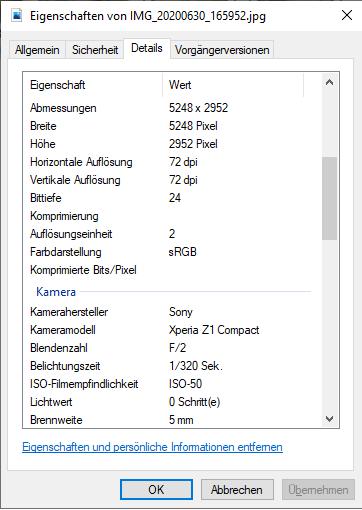
Task: Switch to the Allgemein tab
Action: click(x=37, y=50)
